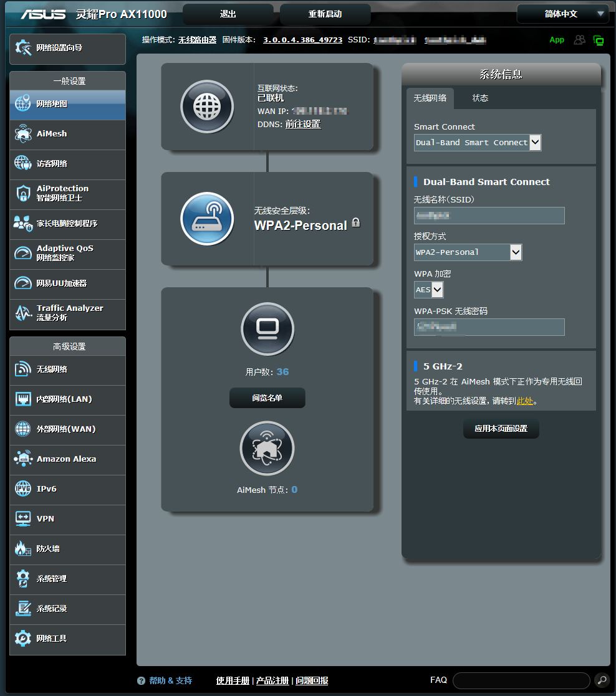
Task: Open the Amazon Alexa icon
Action: coord(23,459)
